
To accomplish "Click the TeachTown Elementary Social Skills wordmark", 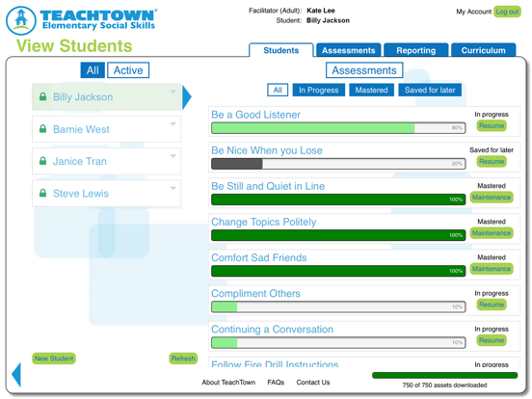I will (98, 19).
